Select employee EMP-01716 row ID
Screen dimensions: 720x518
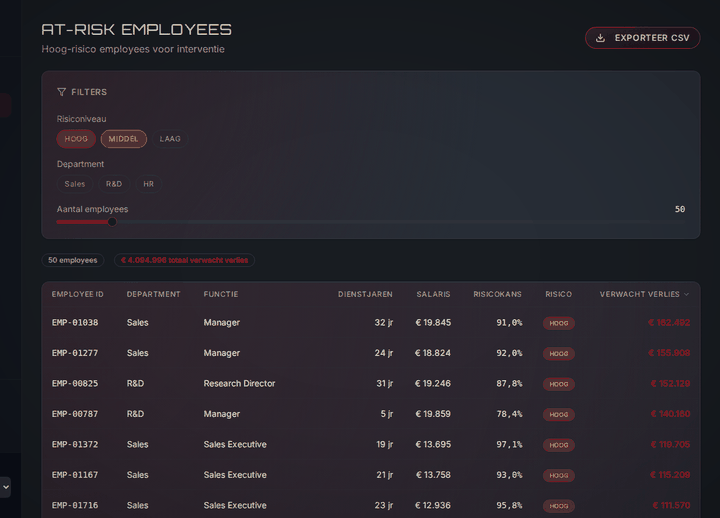point(75,506)
